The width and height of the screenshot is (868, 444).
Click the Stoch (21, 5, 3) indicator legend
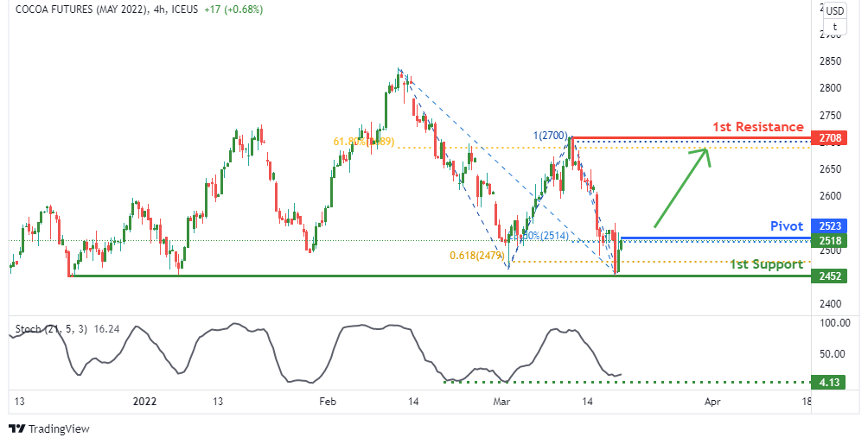coord(52,329)
